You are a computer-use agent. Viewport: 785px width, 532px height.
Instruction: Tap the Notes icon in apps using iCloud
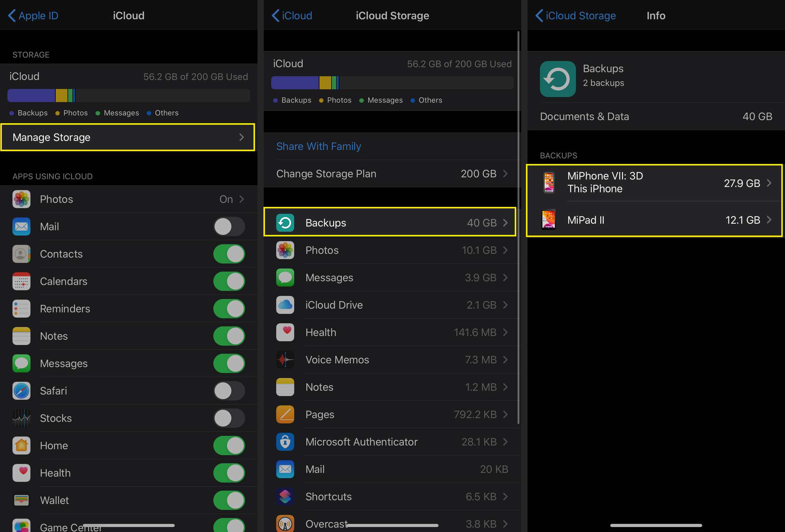[x=21, y=336]
